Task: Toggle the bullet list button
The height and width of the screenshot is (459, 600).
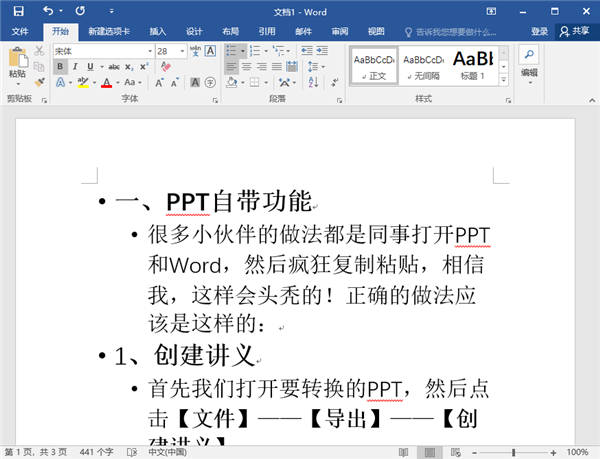Action: click(x=231, y=50)
